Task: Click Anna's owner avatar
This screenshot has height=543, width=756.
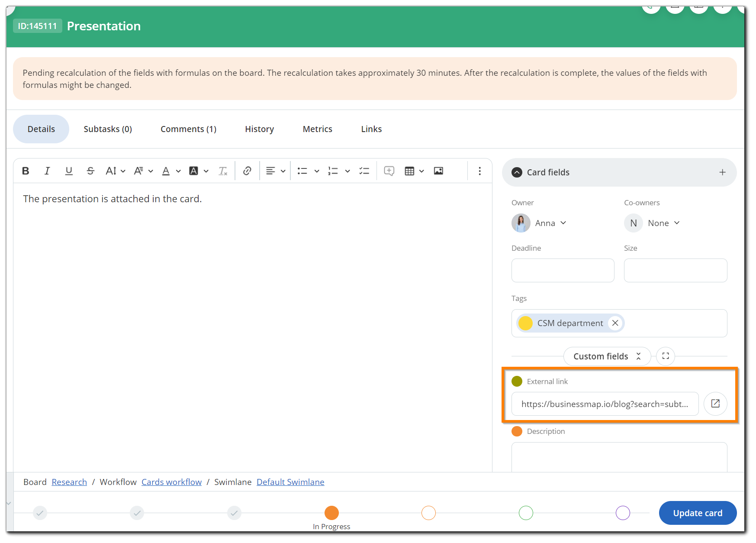Action: coord(521,223)
